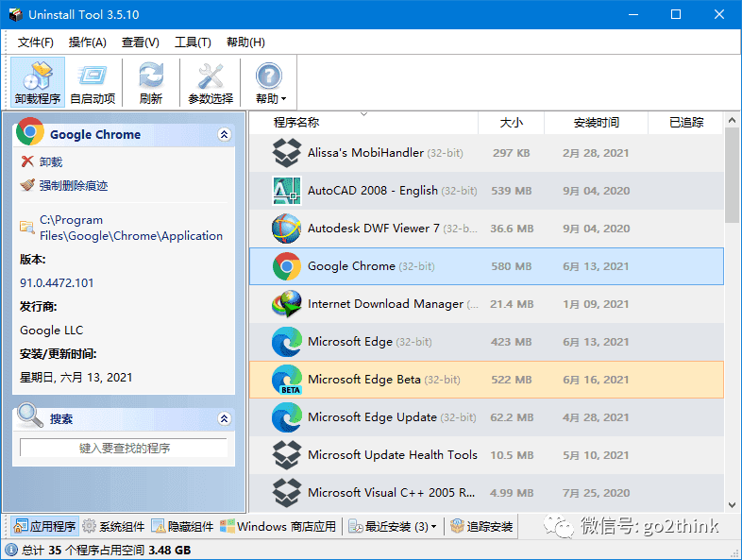Click Microsoft Update Health Tools icon

coord(286,455)
